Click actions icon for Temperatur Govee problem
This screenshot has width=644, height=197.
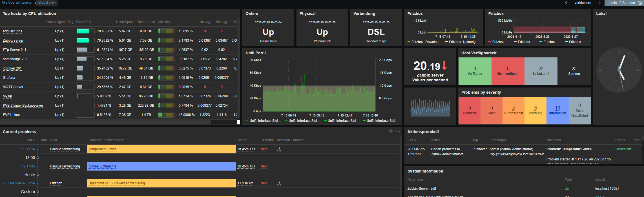coord(279,149)
